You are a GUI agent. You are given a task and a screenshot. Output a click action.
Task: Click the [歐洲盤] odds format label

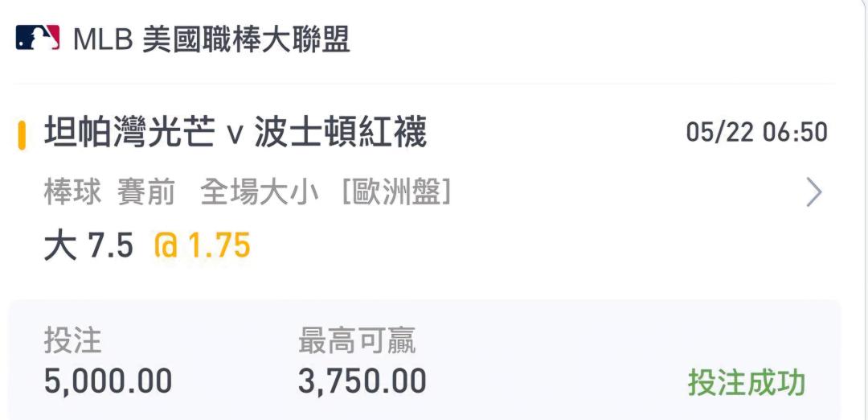coord(395,193)
